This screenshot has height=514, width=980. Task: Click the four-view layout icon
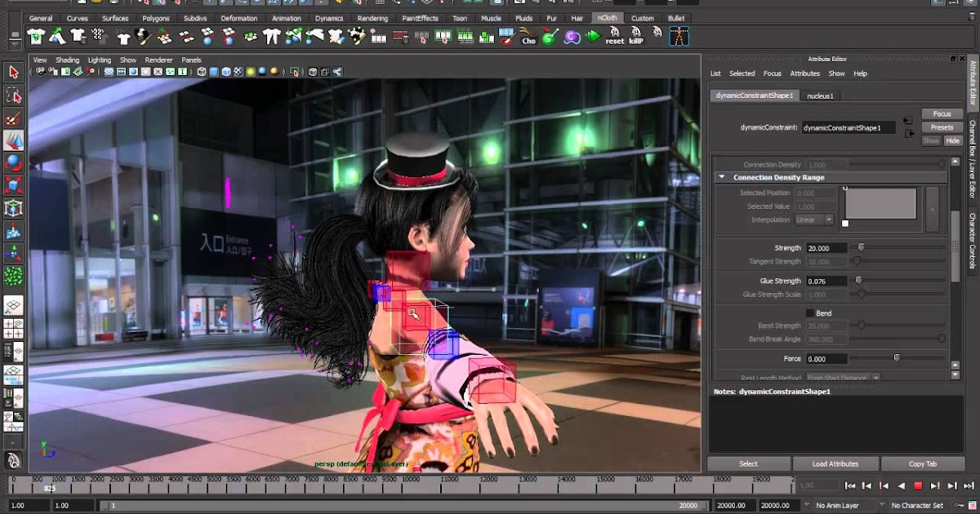point(13,329)
